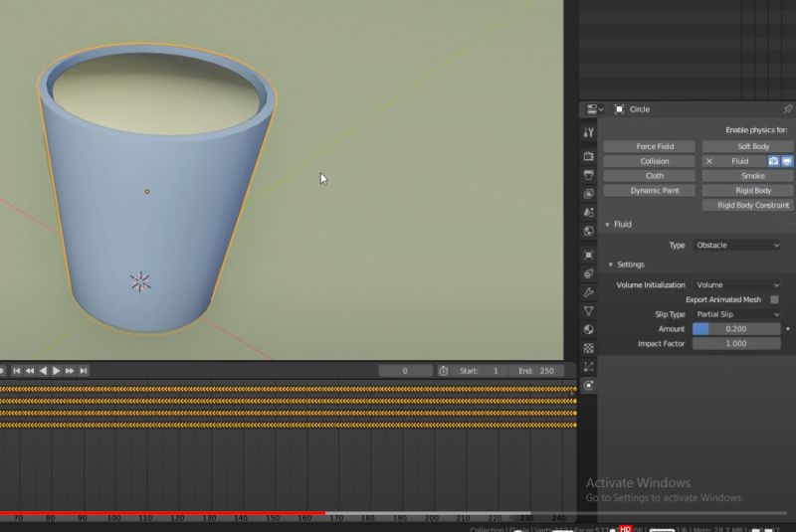Toggle Fluid viewport visibility monitor icon
This screenshot has height=532, width=796.
pyautogui.click(x=786, y=161)
